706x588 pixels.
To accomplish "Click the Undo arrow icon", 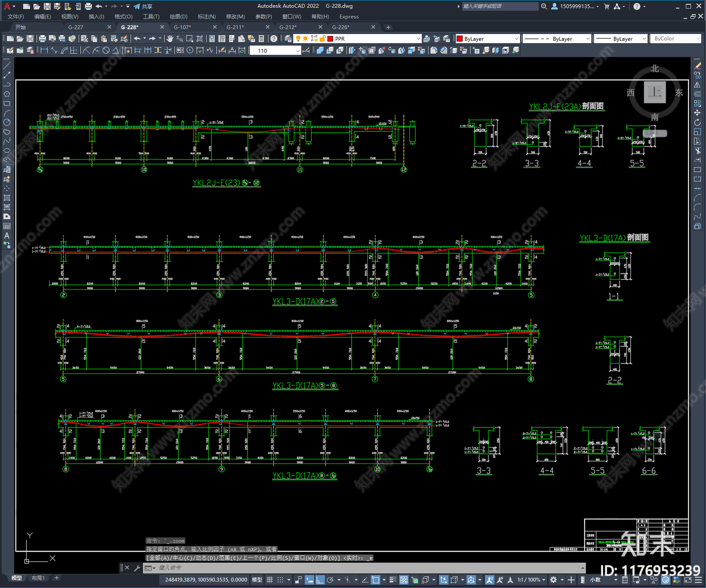I will [137, 39].
